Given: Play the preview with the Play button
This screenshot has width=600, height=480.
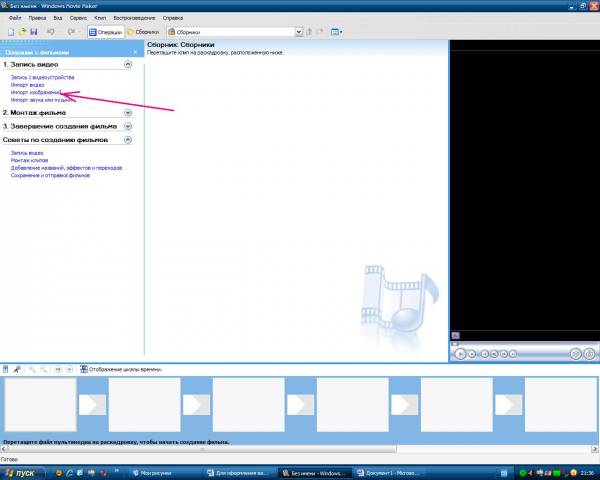Looking at the screenshot, I should point(461,354).
